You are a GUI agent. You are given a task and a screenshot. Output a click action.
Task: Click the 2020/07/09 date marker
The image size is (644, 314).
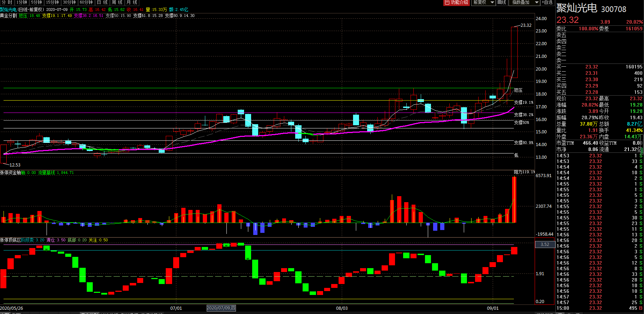coord(221,308)
